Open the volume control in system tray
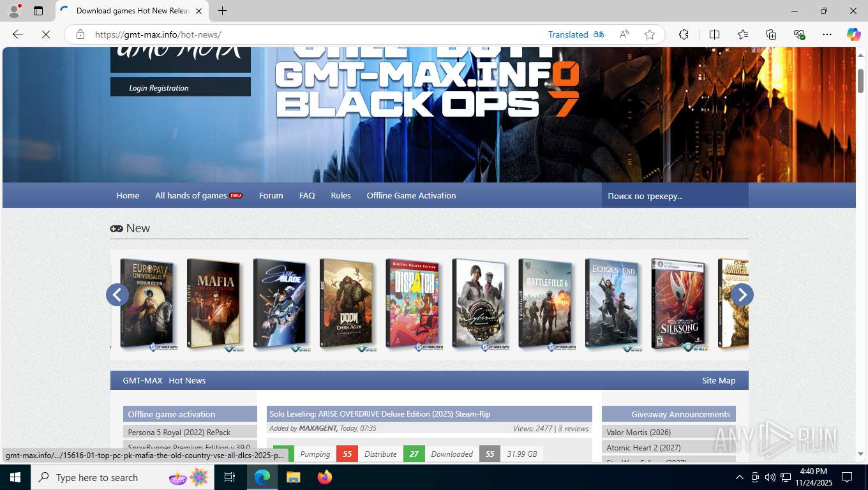This screenshot has width=868, height=490. click(x=770, y=477)
